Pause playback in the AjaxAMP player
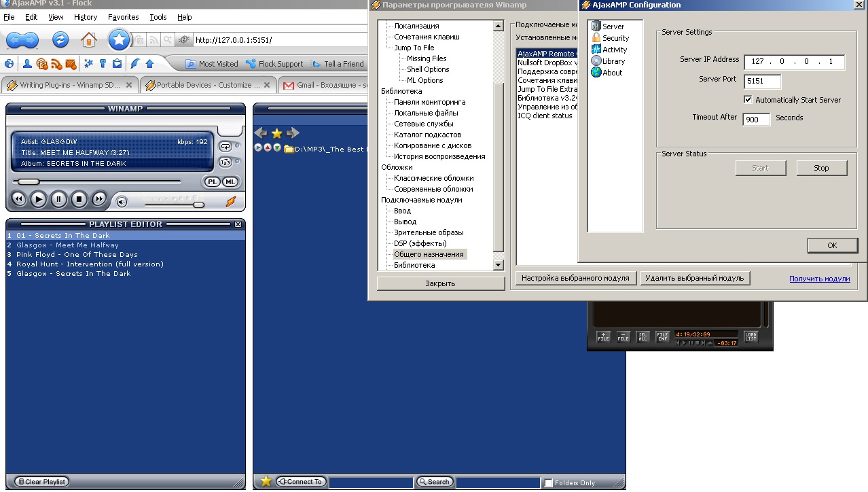 (x=59, y=199)
